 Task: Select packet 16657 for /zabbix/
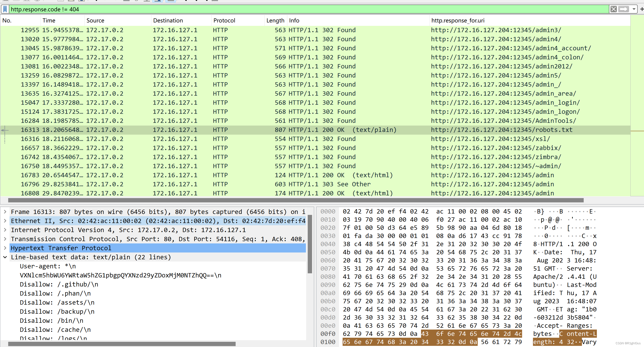pyautogui.click(x=315, y=148)
